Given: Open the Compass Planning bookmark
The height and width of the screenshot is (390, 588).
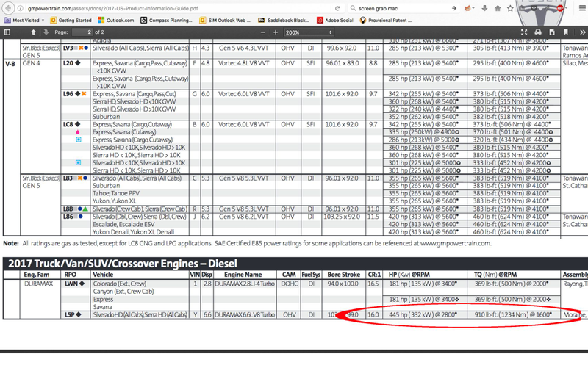Looking at the screenshot, I should pos(166,21).
